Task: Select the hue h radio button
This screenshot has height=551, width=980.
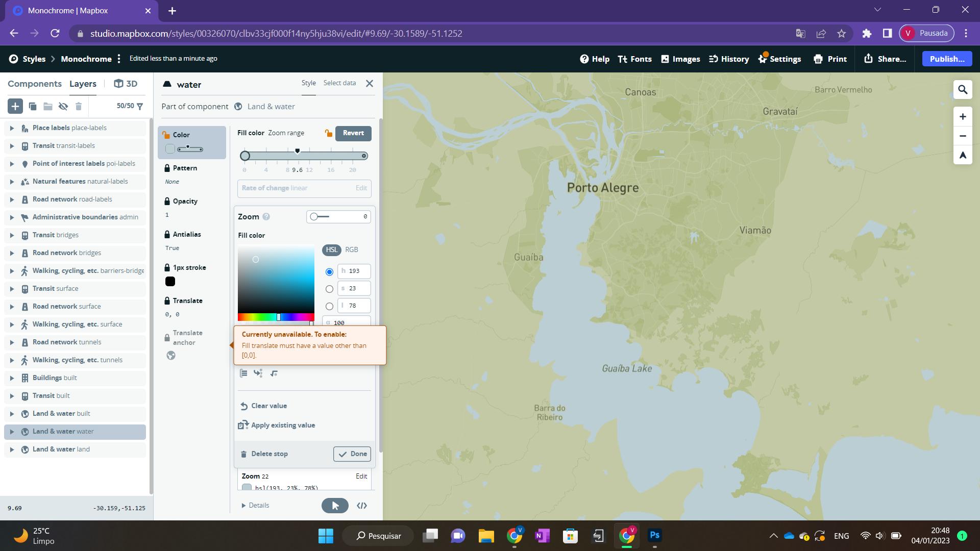Action: [x=329, y=272]
